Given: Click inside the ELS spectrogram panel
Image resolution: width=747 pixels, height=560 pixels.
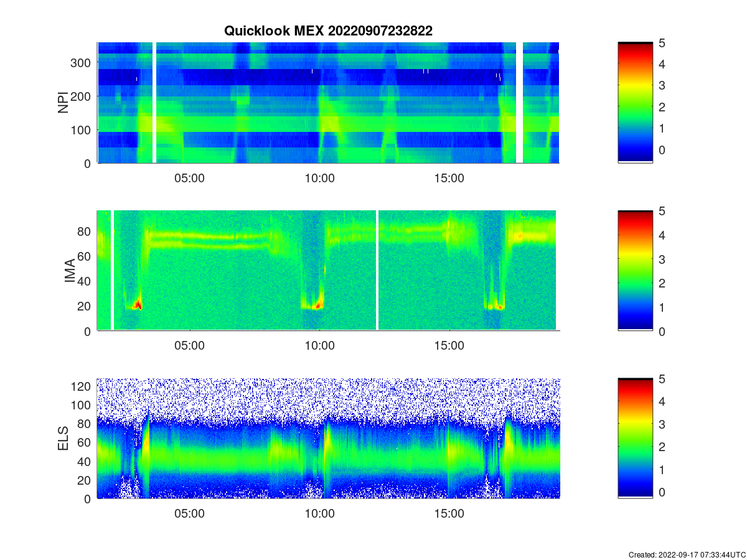Looking at the screenshot, I should [328, 438].
